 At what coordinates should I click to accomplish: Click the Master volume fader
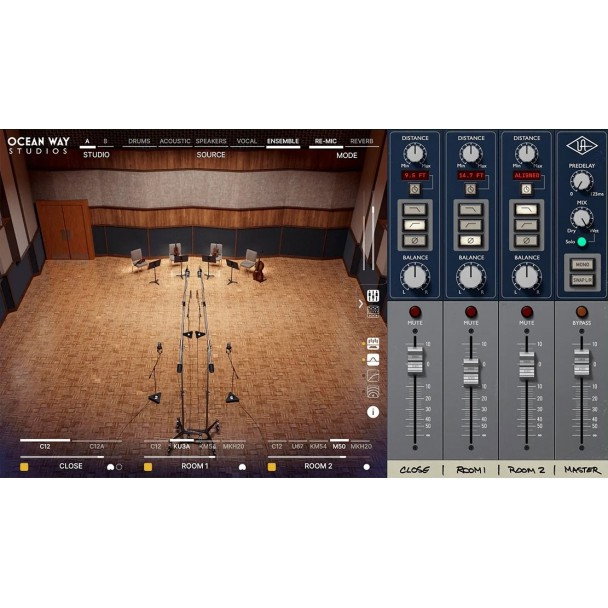[582, 363]
